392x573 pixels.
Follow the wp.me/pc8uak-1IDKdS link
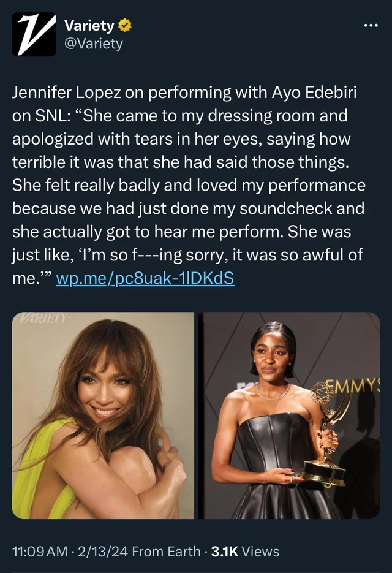pos(145,279)
